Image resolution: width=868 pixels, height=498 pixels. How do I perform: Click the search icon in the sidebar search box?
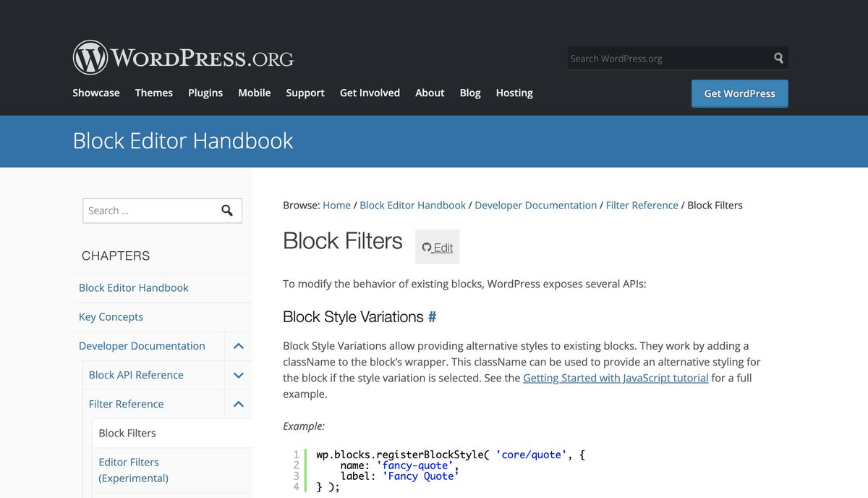[x=228, y=211]
